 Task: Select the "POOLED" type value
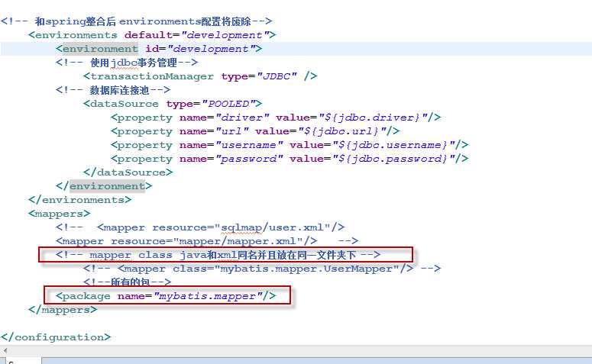click(x=229, y=104)
